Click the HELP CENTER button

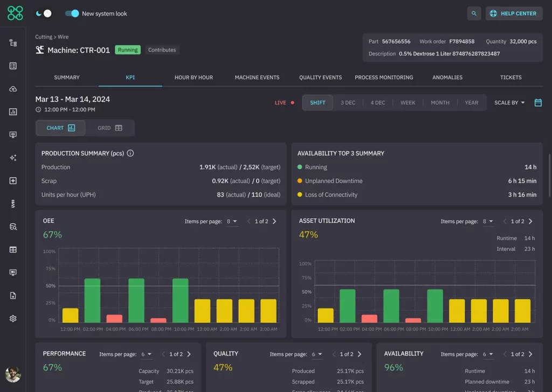[514, 13]
